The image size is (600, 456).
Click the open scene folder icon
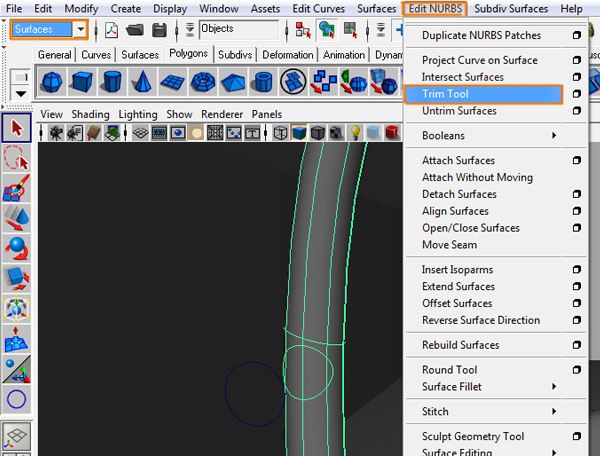coord(135,30)
